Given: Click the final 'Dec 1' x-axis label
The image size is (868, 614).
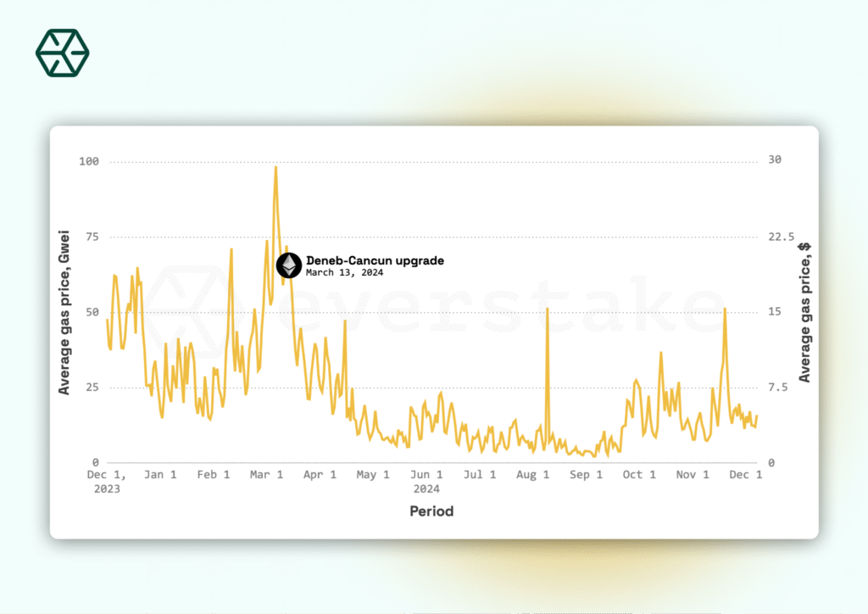Looking at the screenshot, I should [745, 474].
